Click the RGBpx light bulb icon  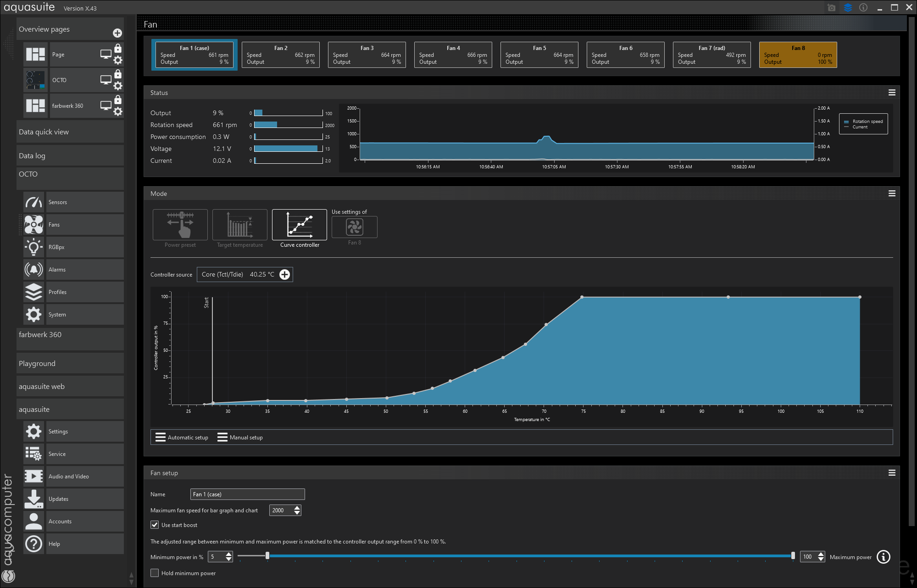tap(33, 247)
